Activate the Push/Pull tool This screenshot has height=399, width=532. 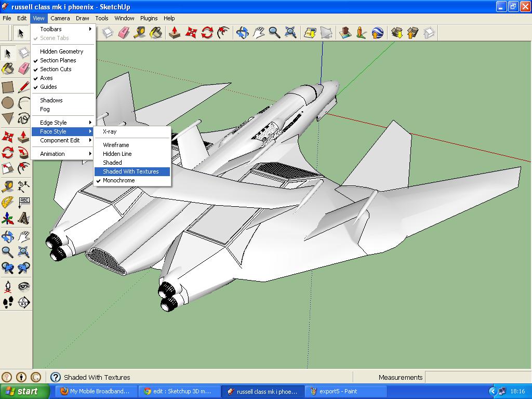(x=23, y=136)
